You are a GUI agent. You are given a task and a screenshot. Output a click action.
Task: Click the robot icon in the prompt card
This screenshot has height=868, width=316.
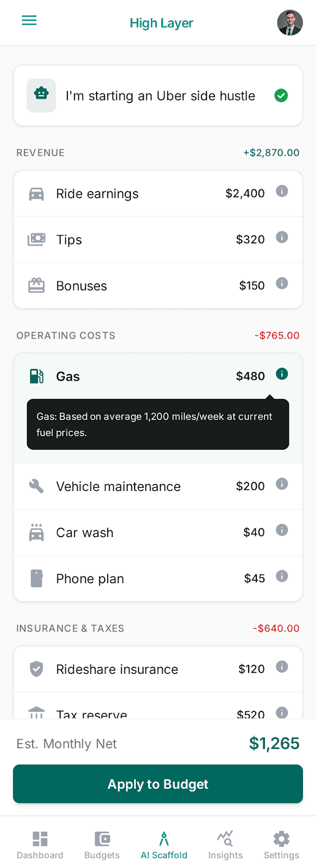click(41, 95)
